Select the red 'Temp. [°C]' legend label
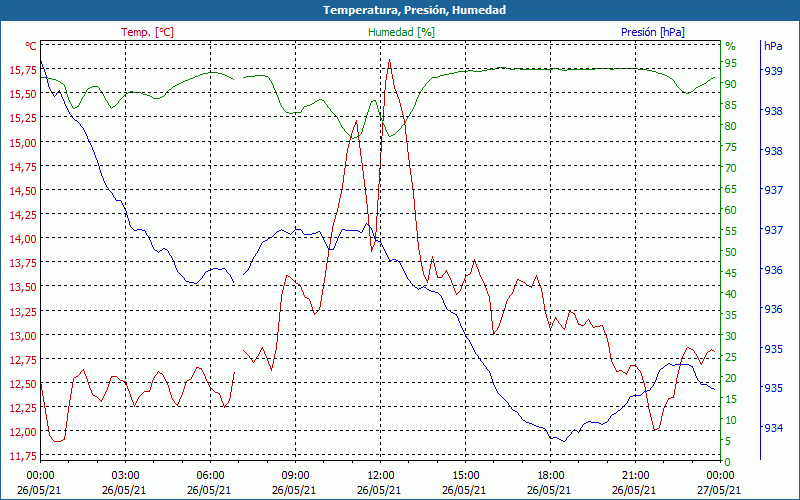Image resolution: width=800 pixels, height=500 pixels. click(147, 32)
